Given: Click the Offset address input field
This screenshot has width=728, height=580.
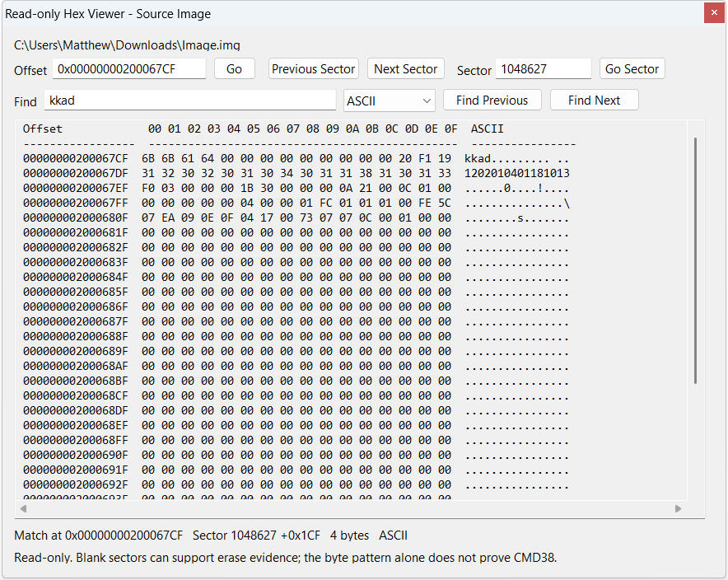Looking at the screenshot, I should [x=129, y=68].
